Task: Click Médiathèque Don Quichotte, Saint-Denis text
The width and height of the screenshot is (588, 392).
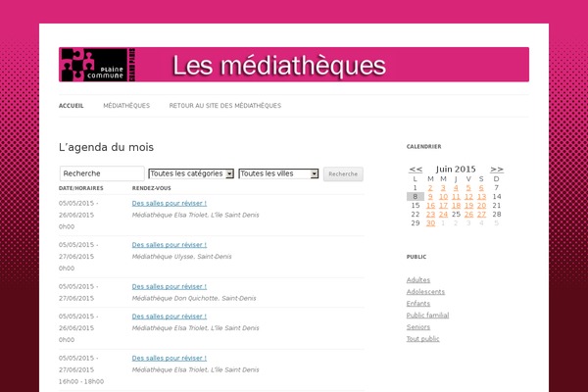Action: click(x=194, y=298)
